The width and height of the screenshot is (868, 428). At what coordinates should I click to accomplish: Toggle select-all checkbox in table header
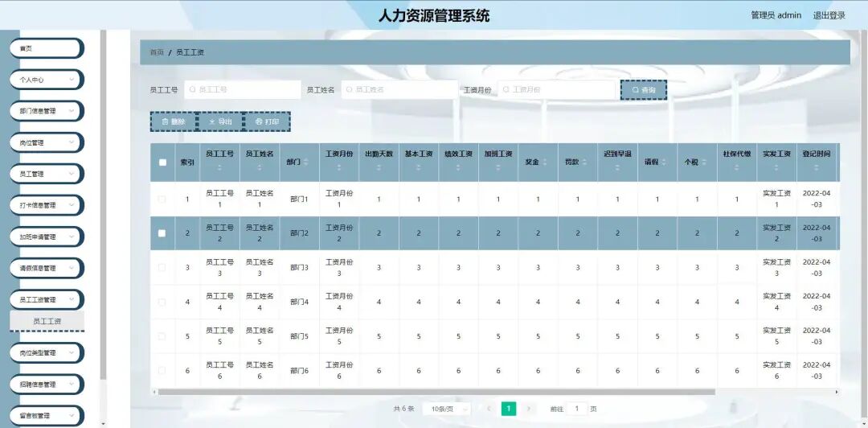[162, 163]
